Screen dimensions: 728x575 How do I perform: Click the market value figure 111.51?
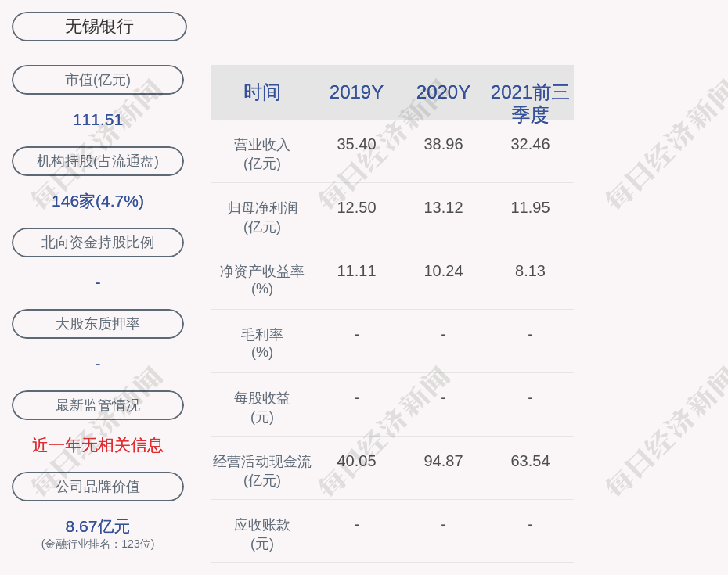click(98, 120)
